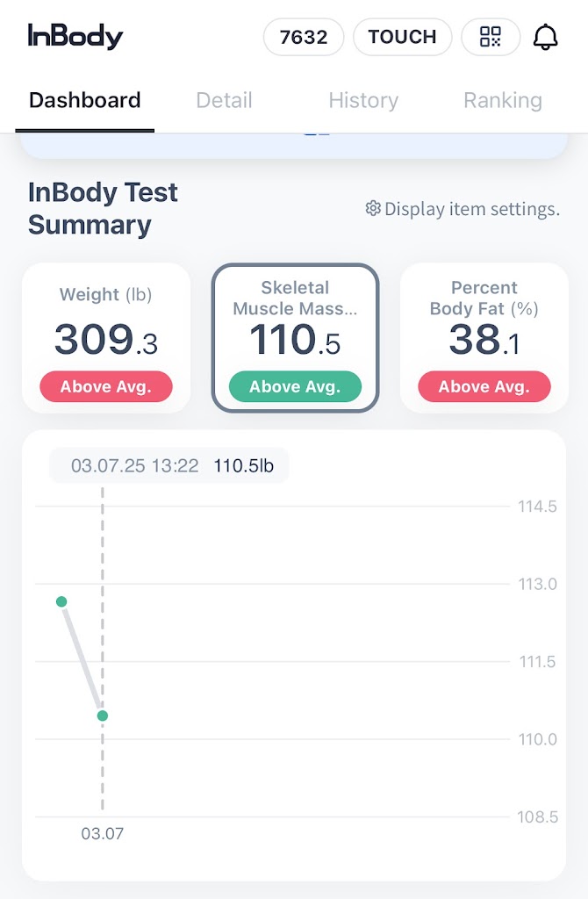Image resolution: width=588 pixels, height=899 pixels.
Task: Select the Percent Body Fat card
Action: [484, 337]
